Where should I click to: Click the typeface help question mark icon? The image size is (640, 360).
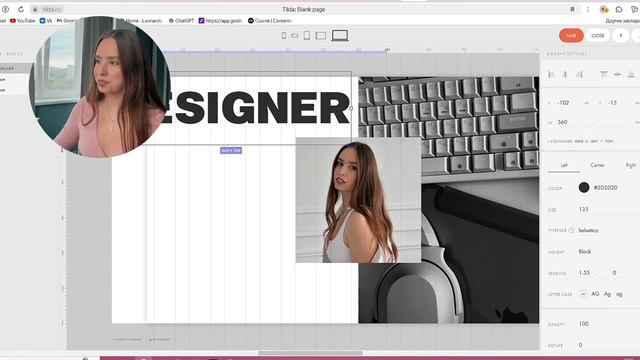[x=571, y=230]
